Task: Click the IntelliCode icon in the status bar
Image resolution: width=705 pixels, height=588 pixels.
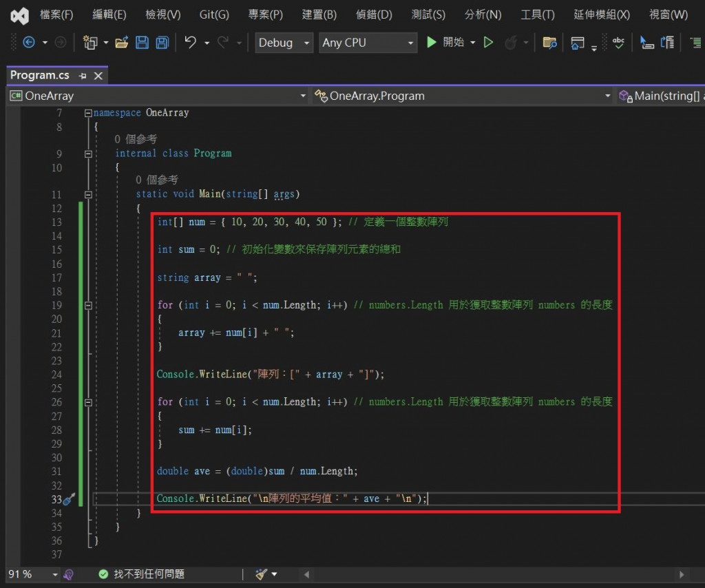Action: 69,574
